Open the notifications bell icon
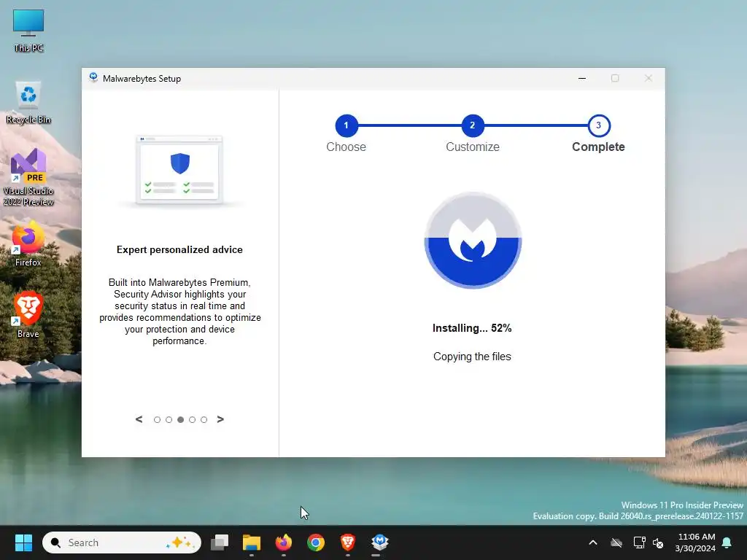Image resolution: width=747 pixels, height=560 pixels. click(727, 542)
